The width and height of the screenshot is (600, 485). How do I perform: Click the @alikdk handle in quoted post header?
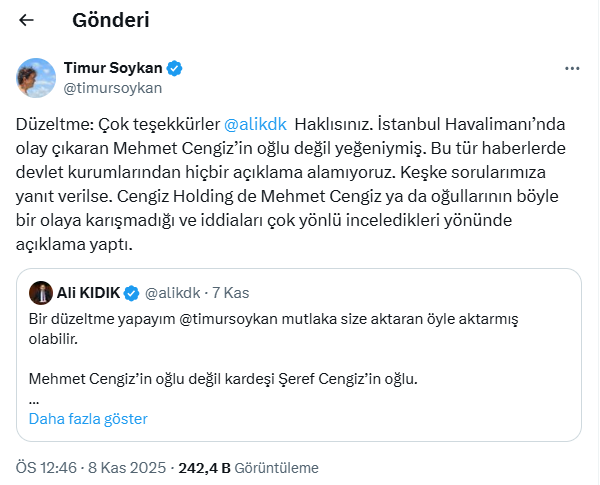pos(172,293)
